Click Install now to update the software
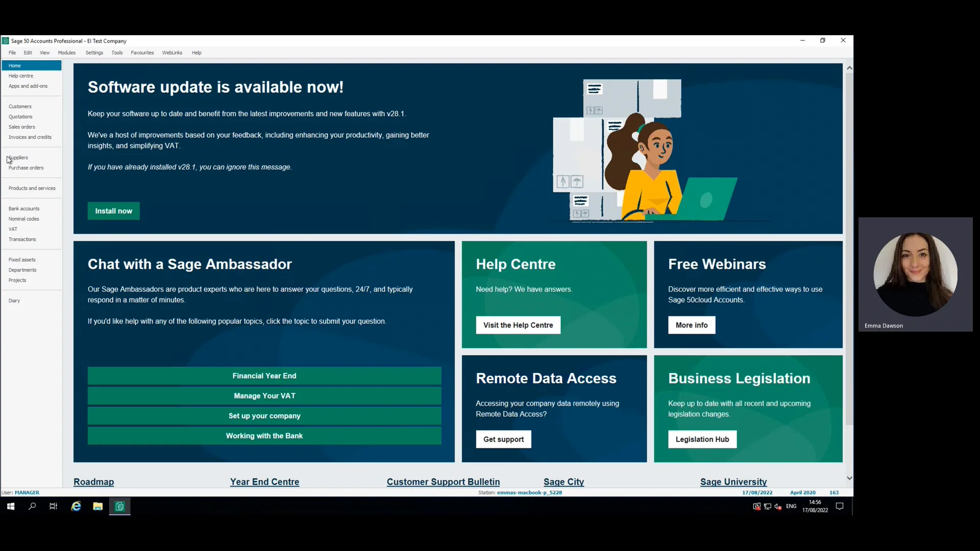This screenshot has width=980, height=551. tap(113, 211)
